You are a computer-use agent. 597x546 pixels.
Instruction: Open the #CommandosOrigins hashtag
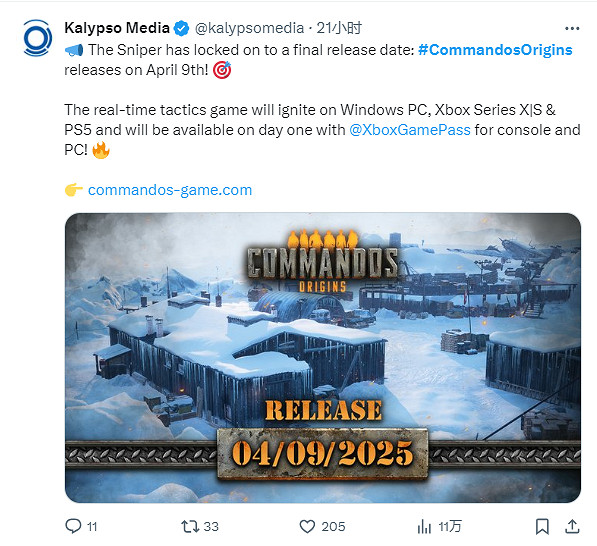(x=495, y=50)
